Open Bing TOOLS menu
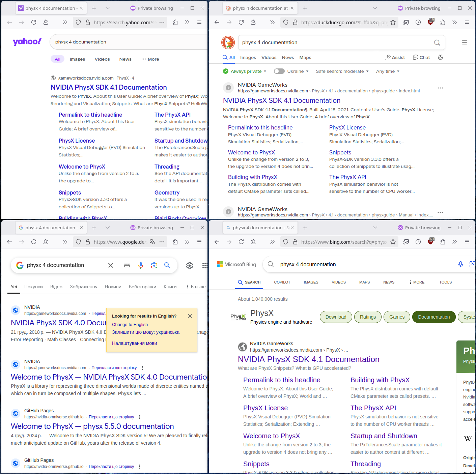Viewport: 476px width, 474px height. click(x=445, y=282)
